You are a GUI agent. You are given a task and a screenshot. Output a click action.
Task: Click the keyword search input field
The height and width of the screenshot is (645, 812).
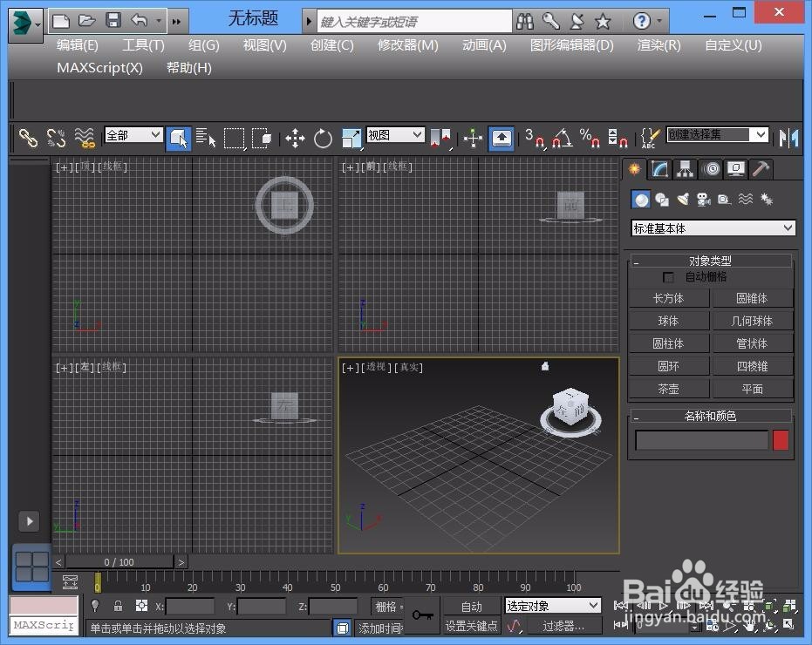coord(414,22)
